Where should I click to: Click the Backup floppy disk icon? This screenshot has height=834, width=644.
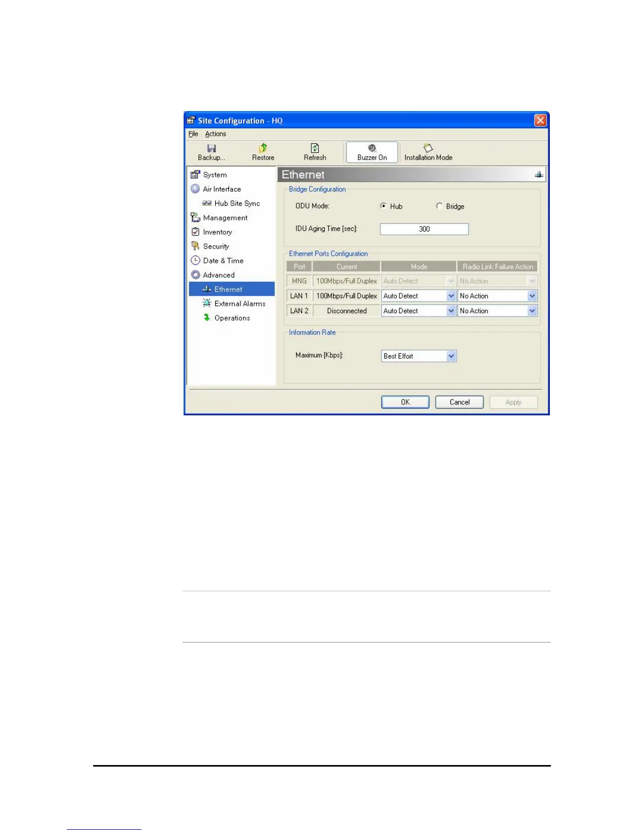point(212,148)
